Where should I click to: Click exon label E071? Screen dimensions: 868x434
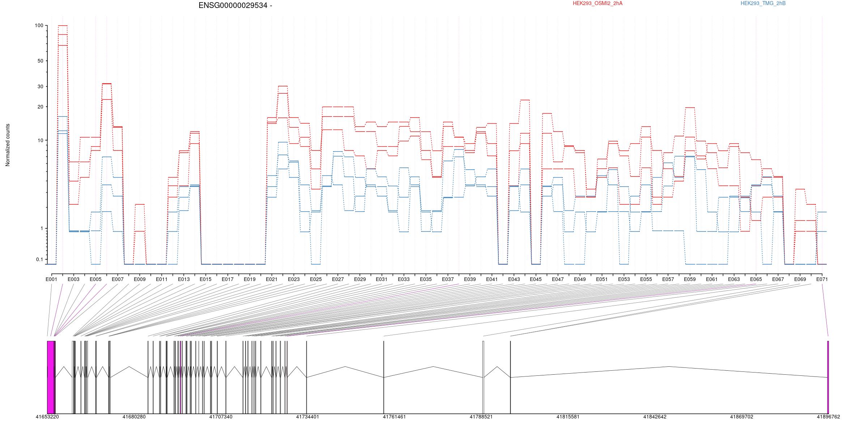tap(822, 279)
